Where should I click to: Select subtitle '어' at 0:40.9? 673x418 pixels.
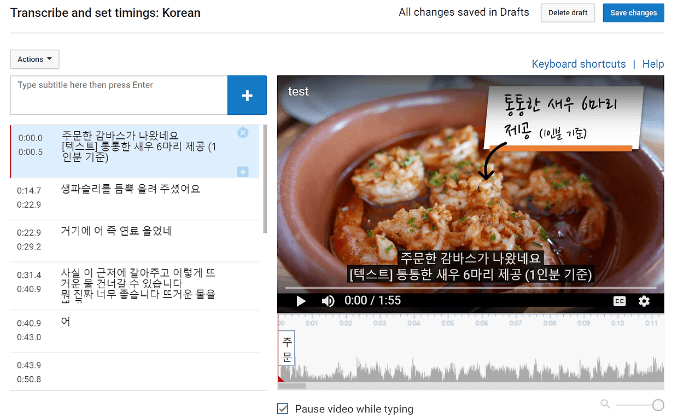tap(134, 331)
